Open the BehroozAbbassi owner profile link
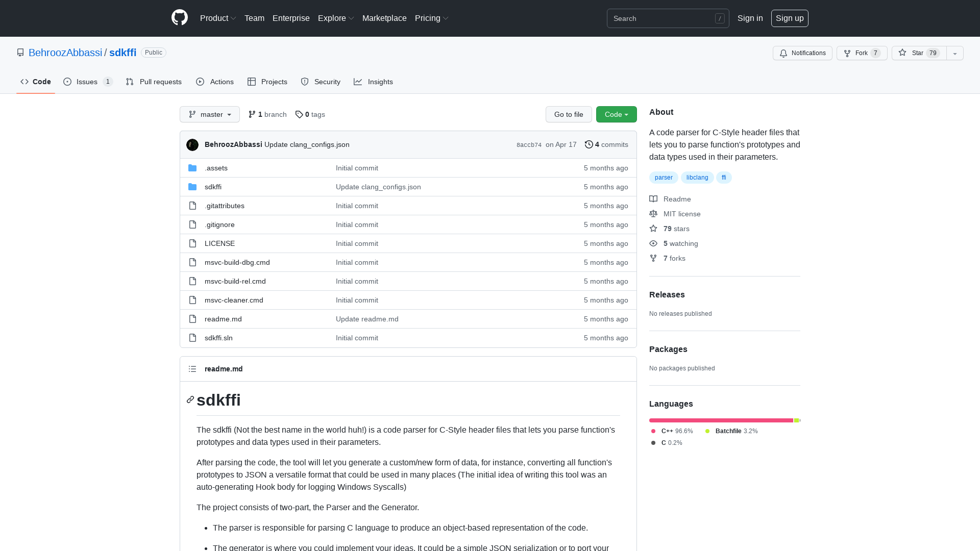Screen dimensions: 980x551 (65, 53)
